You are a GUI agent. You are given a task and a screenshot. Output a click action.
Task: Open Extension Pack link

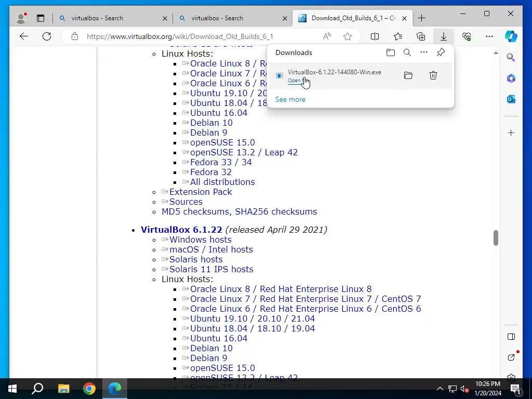pos(201,192)
